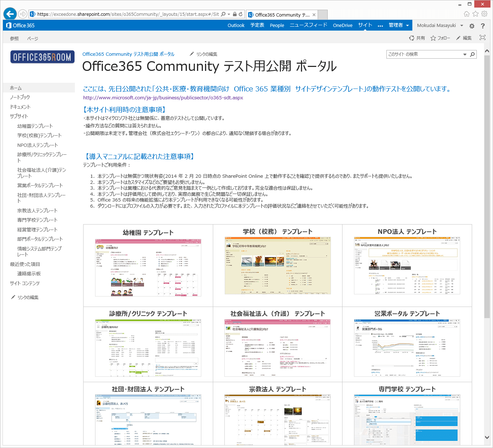Click in the このサイトの検索 search box
Viewport: 493px width, 448px height.
(x=424, y=54)
